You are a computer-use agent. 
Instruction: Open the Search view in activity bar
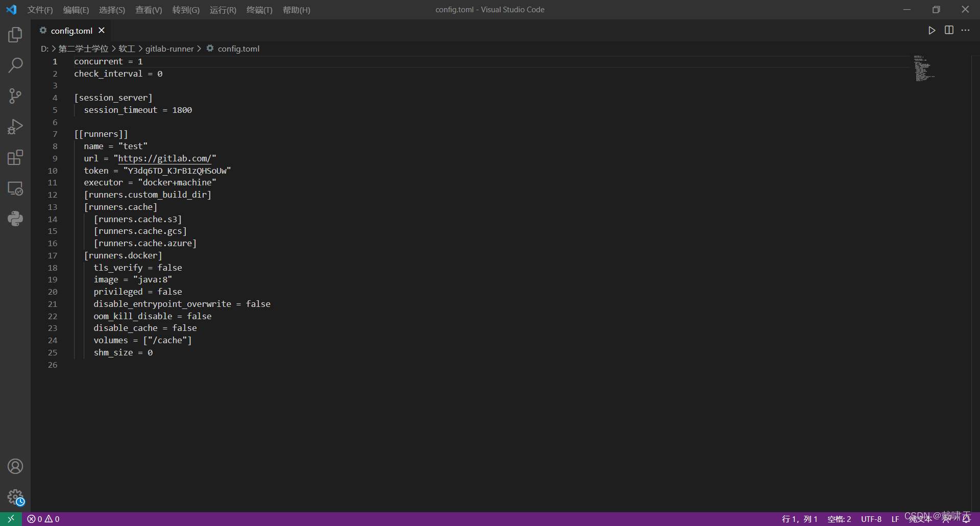coord(15,65)
